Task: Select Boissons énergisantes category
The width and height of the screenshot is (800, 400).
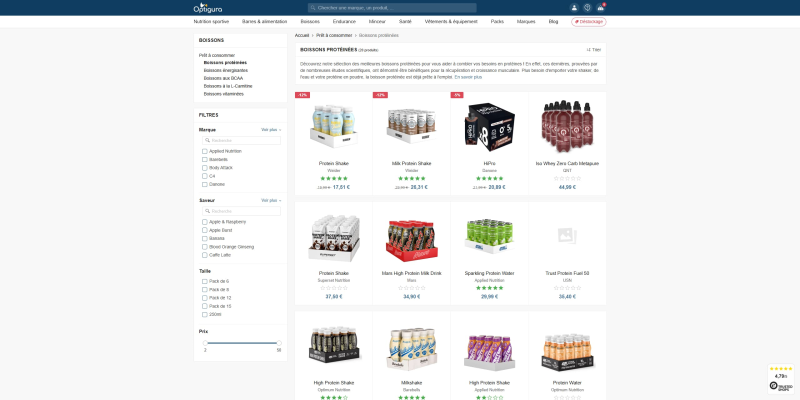Action: 226,70
